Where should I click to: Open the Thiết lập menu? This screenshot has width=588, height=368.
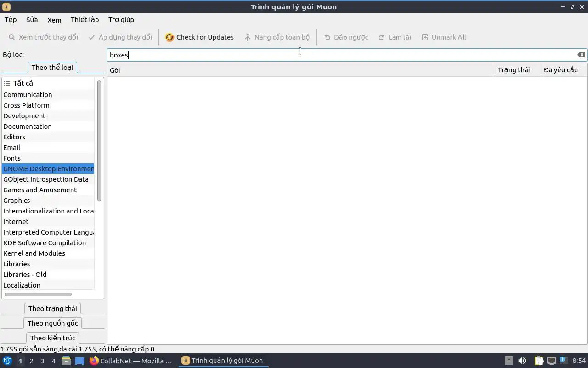tap(85, 20)
